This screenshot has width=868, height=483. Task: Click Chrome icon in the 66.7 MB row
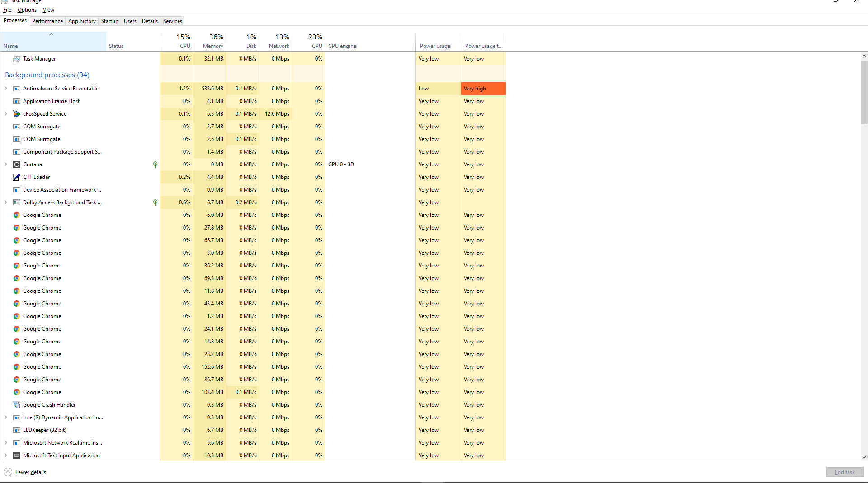point(17,240)
